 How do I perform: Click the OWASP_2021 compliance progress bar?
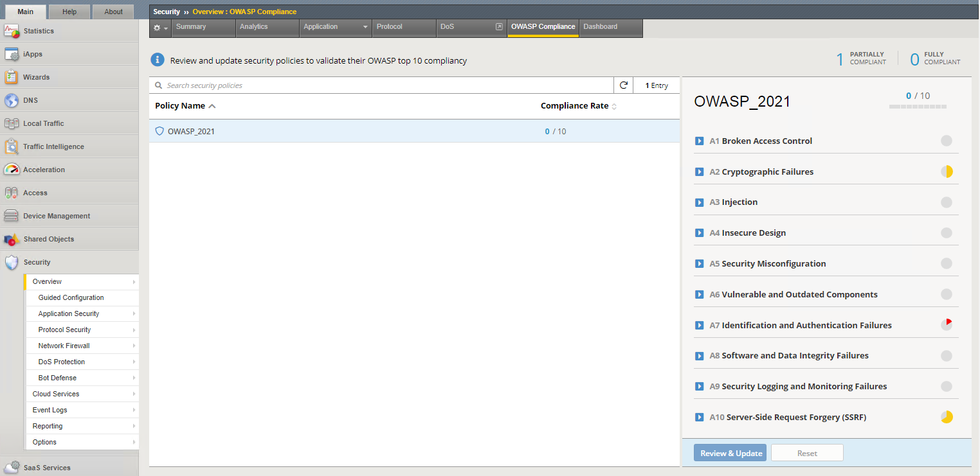tap(918, 107)
